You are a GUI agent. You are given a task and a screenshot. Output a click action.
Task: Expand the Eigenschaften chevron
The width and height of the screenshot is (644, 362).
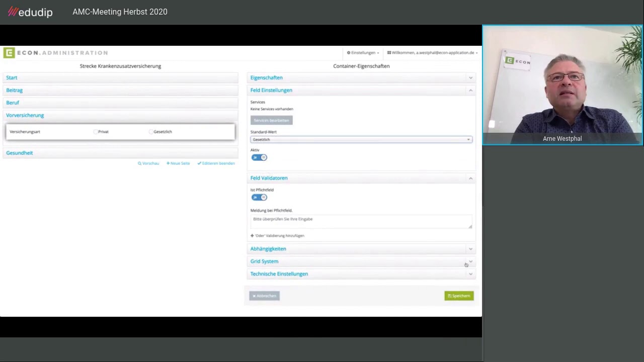point(470,77)
